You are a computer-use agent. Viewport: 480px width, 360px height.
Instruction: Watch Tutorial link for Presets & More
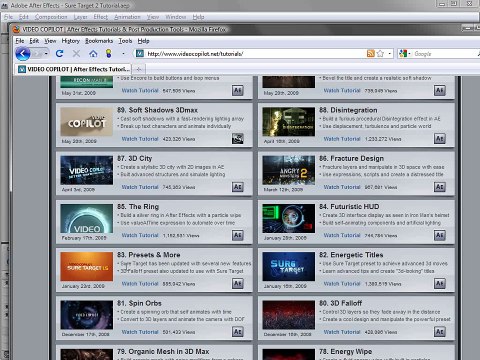140,284
